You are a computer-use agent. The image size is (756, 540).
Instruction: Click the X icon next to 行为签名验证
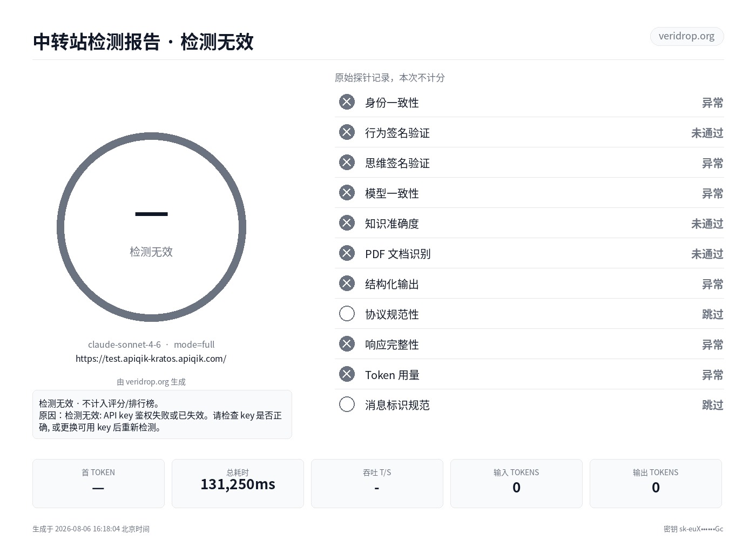point(347,132)
